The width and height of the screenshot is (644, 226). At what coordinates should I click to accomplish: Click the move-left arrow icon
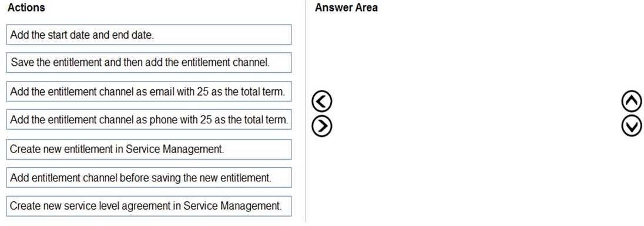(321, 103)
